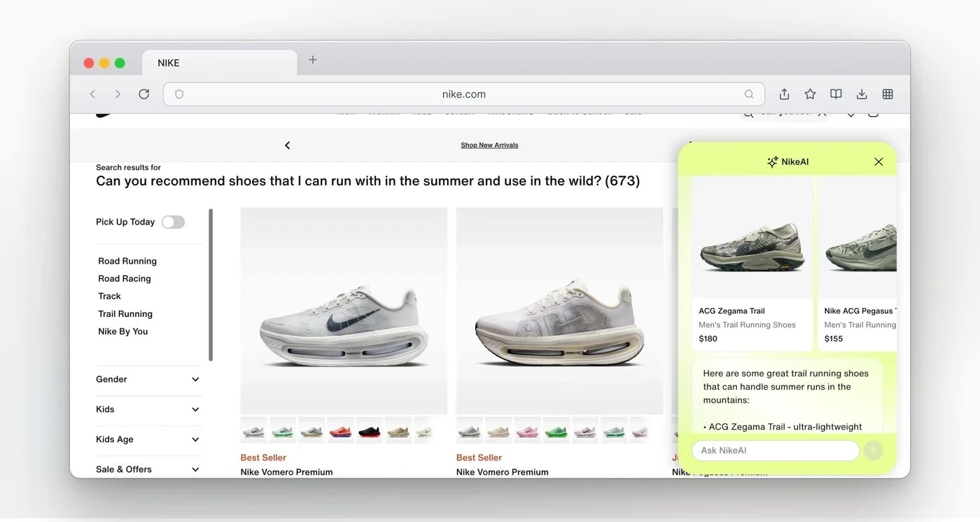Click the 'Search results for' label
Viewport: 980px width, 522px height.
(x=128, y=167)
